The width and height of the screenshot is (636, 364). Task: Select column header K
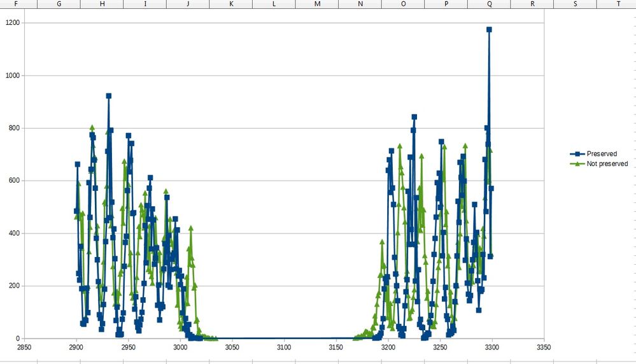[231, 4]
